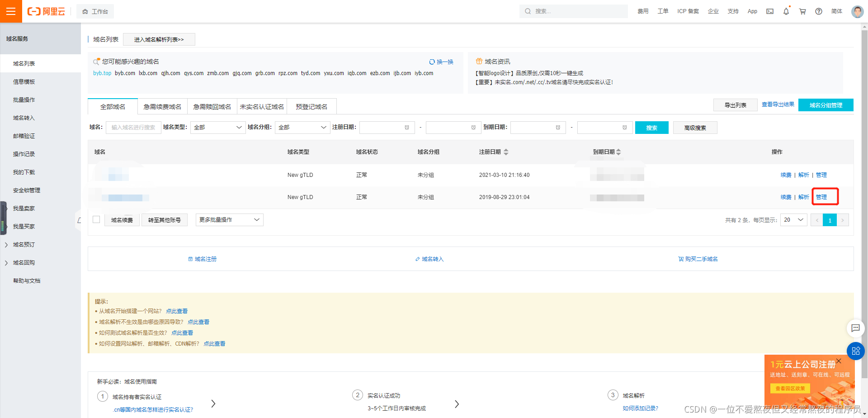Open the 费用 menu
The height and width of the screenshot is (418, 868).
[643, 11]
